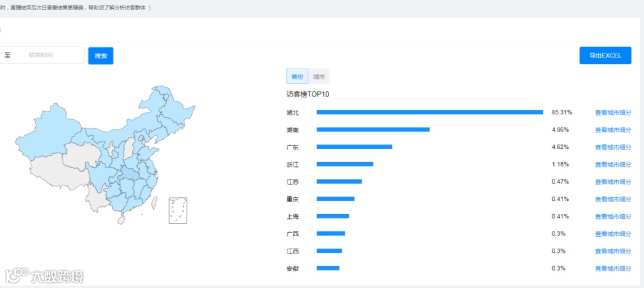Screen dimensions: 644x288
Task: Click the 湖北 85.31% progress bar
Action: point(429,112)
